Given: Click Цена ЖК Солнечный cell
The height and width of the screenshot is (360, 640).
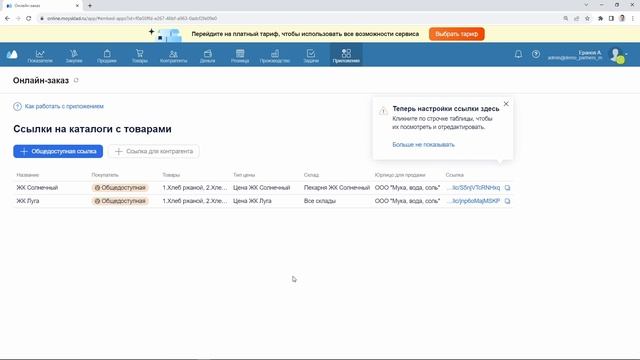Looking at the screenshot, I should (262, 188).
